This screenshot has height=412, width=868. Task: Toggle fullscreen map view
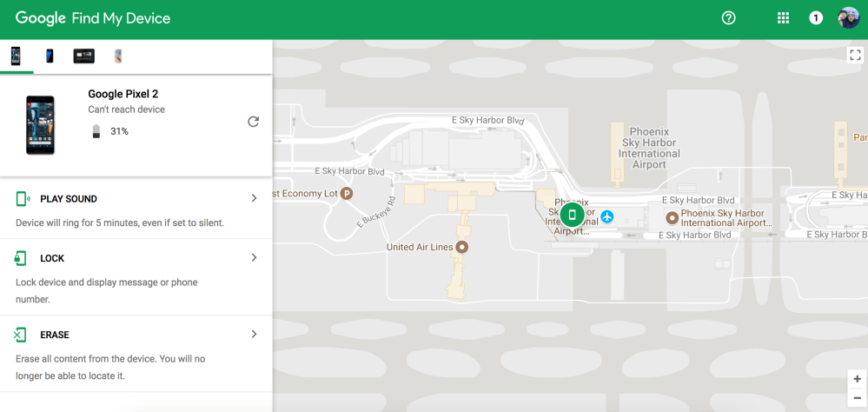click(855, 54)
